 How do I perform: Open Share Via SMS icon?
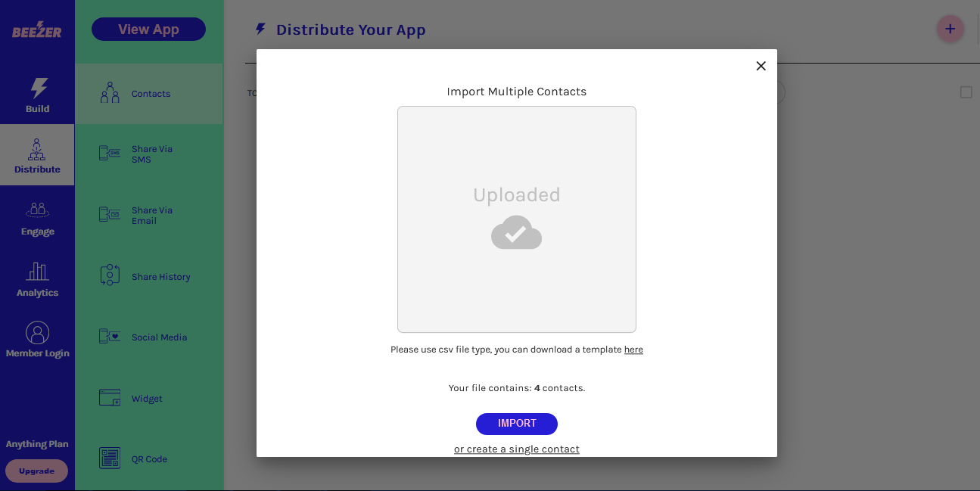click(110, 154)
